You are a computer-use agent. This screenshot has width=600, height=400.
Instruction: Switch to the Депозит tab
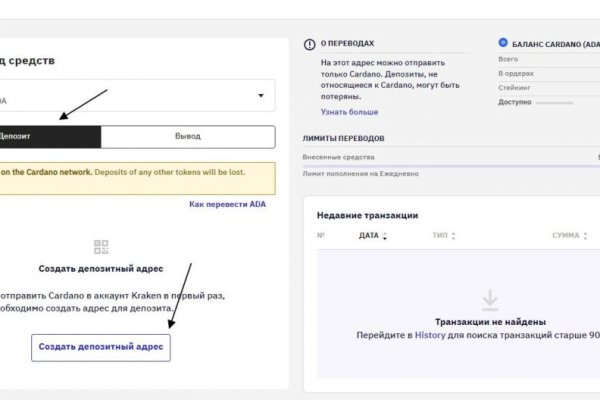(x=50, y=137)
